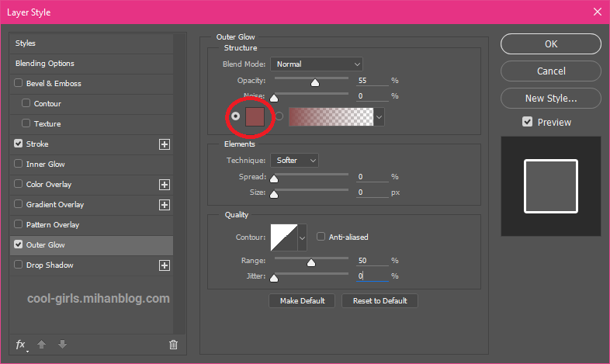
Task: Click the Spread value field
Action: 373,176
